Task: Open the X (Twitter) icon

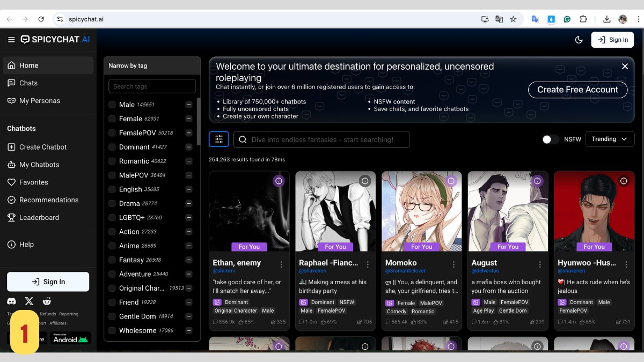Action: 29,301
